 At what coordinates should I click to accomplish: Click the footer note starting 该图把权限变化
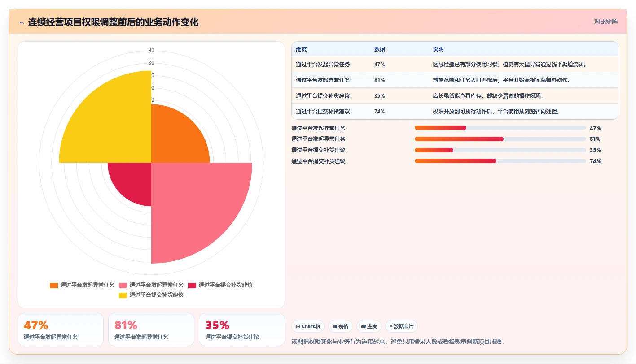(x=398, y=342)
